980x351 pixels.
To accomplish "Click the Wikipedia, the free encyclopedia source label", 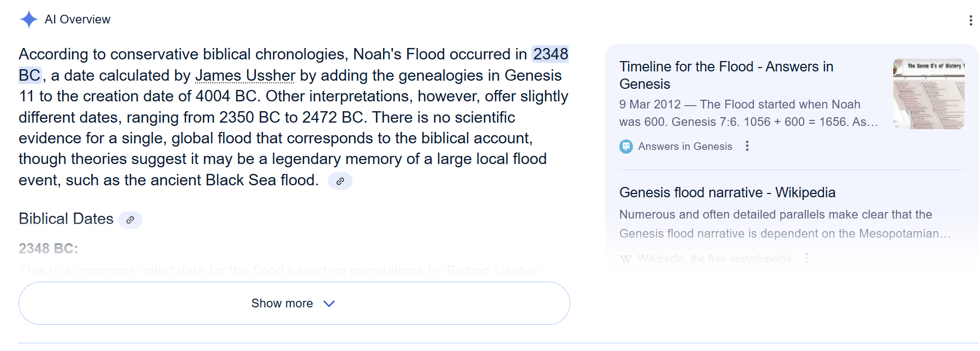I will pyautogui.click(x=714, y=259).
